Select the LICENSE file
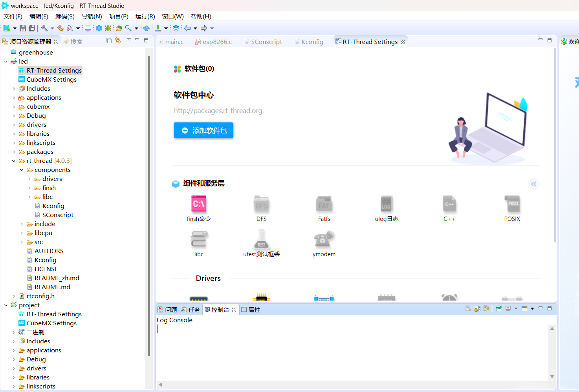Image resolution: width=579 pixels, height=392 pixels. pyautogui.click(x=46, y=269)
